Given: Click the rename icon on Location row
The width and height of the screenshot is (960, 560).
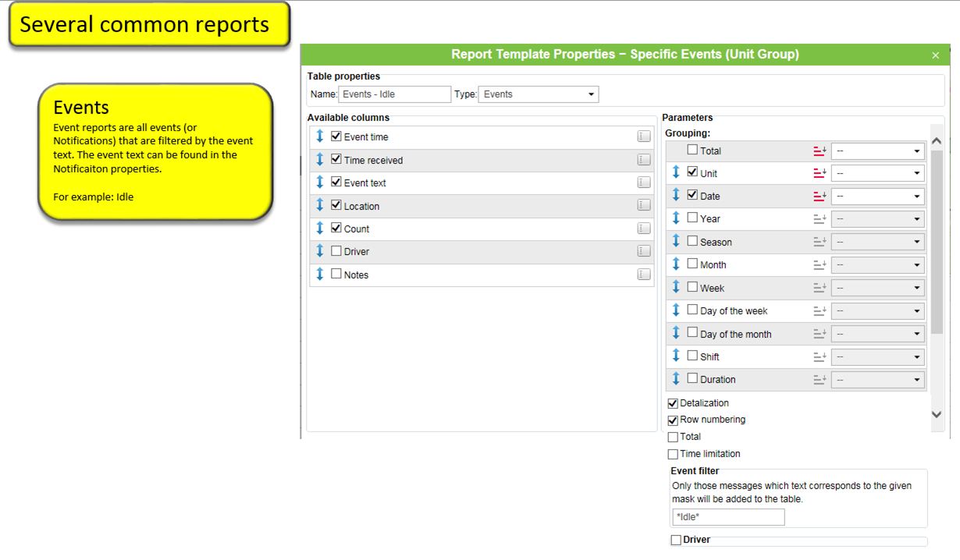Looking at the screenshot, I should click(x=643, y=205).
